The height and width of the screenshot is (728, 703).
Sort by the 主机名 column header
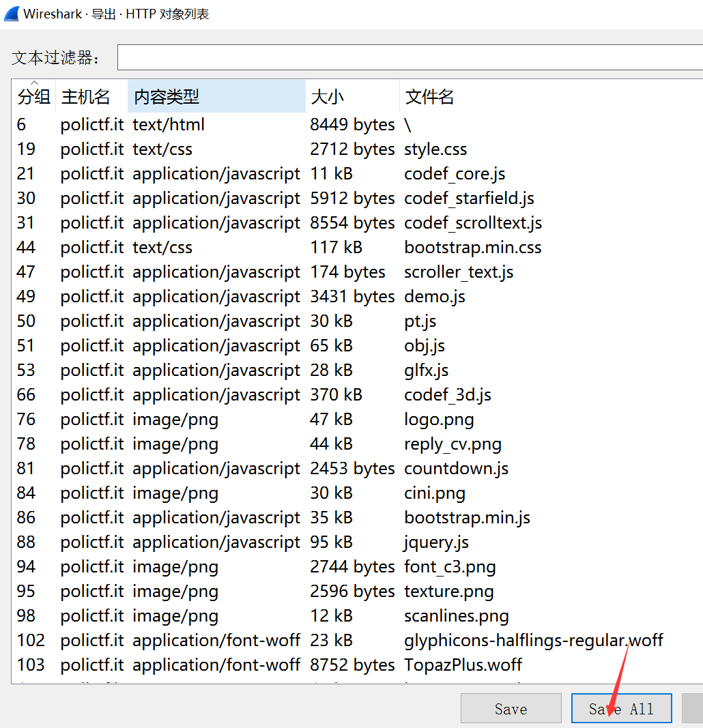(91, 97)
